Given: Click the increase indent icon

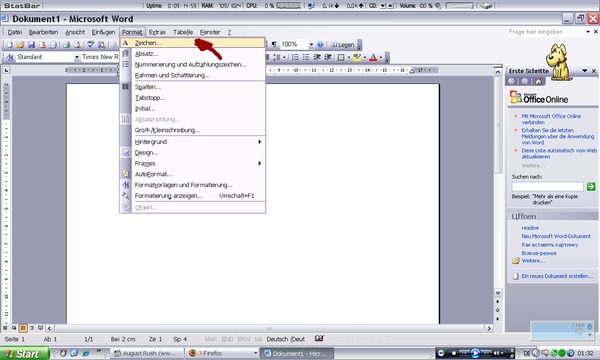Looking at the screenshot, I should 328,57.
